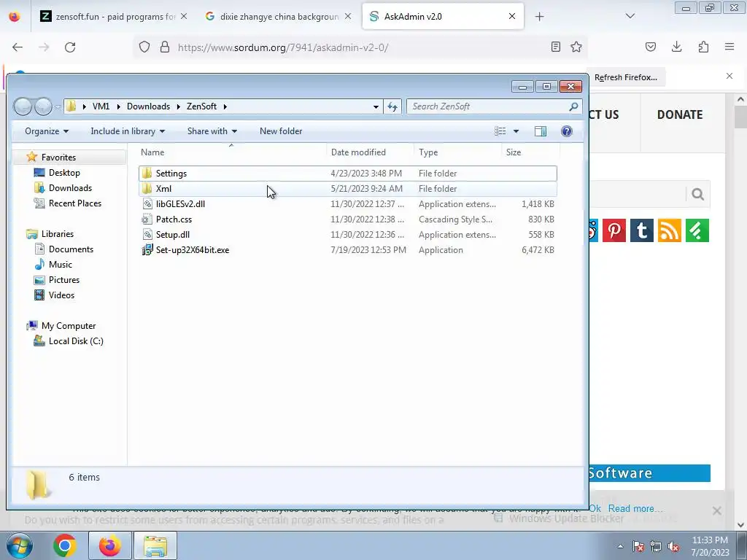Screen dimensions: 747x560
Task: Expand the Share with dropdown
Action: (212, 131)
